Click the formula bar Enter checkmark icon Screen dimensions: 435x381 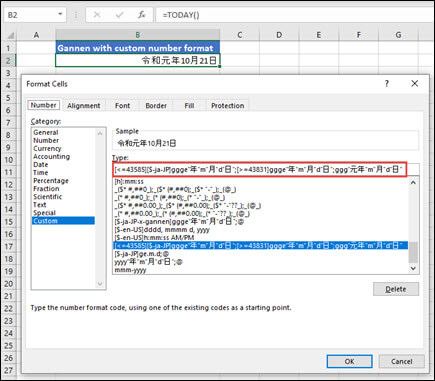[x=119, y=15]
